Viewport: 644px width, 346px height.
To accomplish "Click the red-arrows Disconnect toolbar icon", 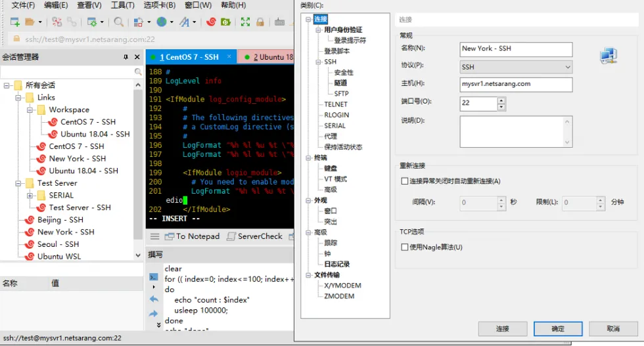I will click(x=57, y=22).
